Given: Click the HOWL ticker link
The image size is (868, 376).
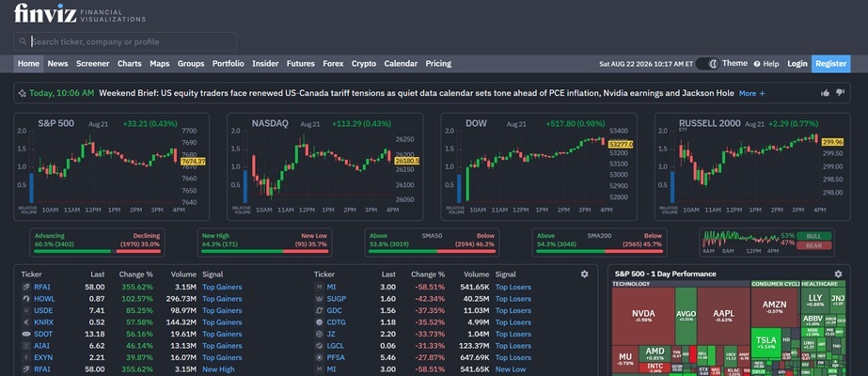Looking at the screenshot, I should tap(44, 299).
